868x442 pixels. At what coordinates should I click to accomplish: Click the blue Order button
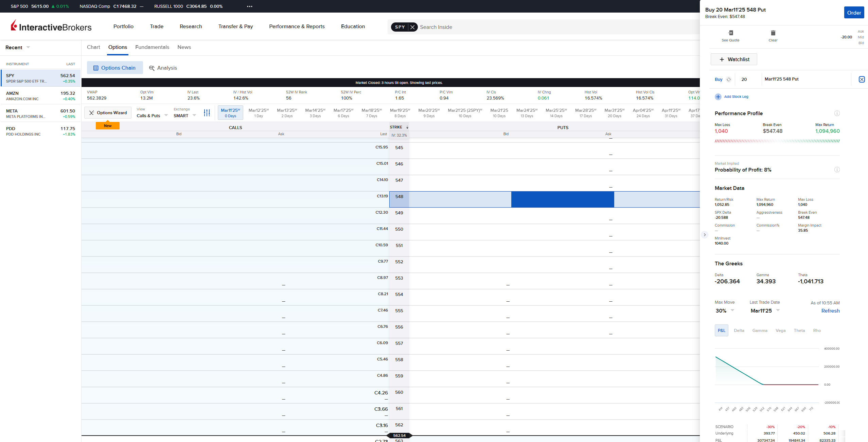coord(854,13)
